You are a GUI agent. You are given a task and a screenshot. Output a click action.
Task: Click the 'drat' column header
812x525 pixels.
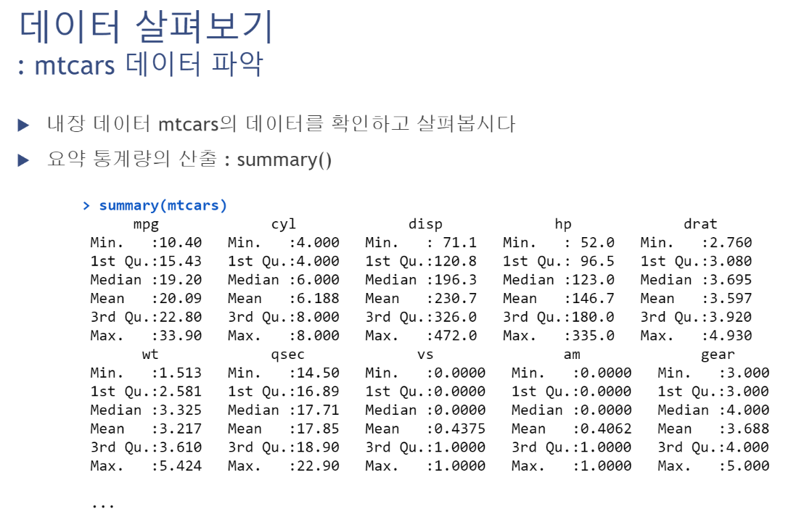(700, 224)
